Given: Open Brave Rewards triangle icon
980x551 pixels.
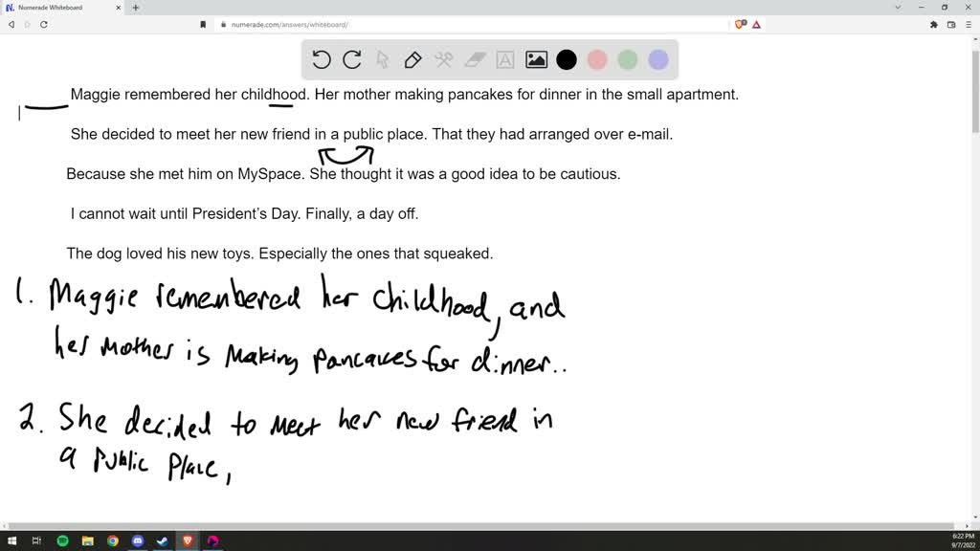Looking at the screenshot, I should point(756,24).
